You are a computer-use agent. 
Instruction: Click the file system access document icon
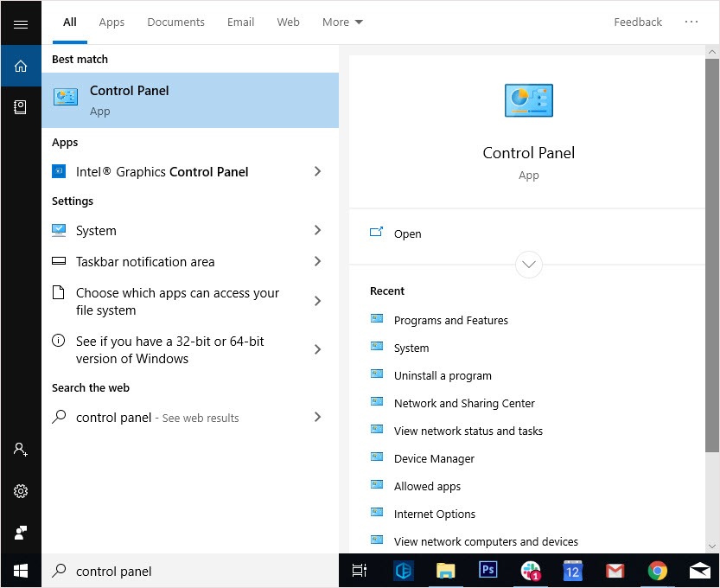click(58, 292)
